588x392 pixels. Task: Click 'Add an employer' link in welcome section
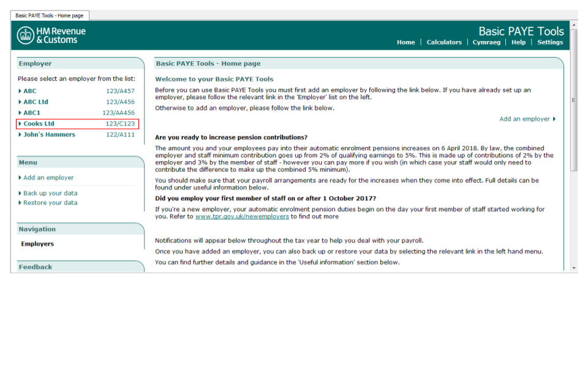[524, 119]
